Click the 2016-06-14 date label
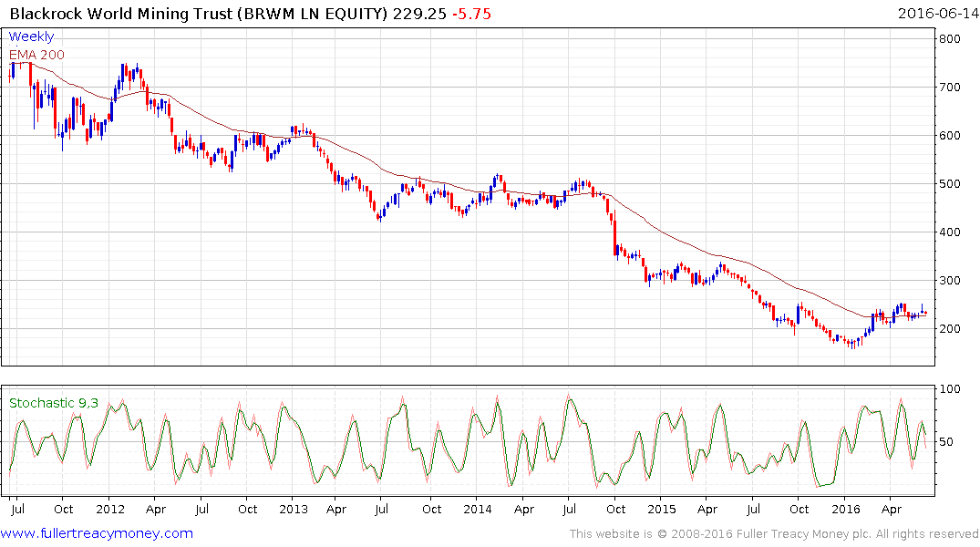 (x=937, y=14)
